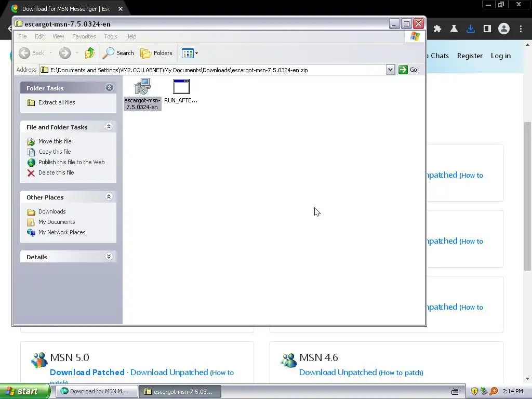Click Delete this file
Viewport: 532px width, 399px height.
(x=56, y=172)
